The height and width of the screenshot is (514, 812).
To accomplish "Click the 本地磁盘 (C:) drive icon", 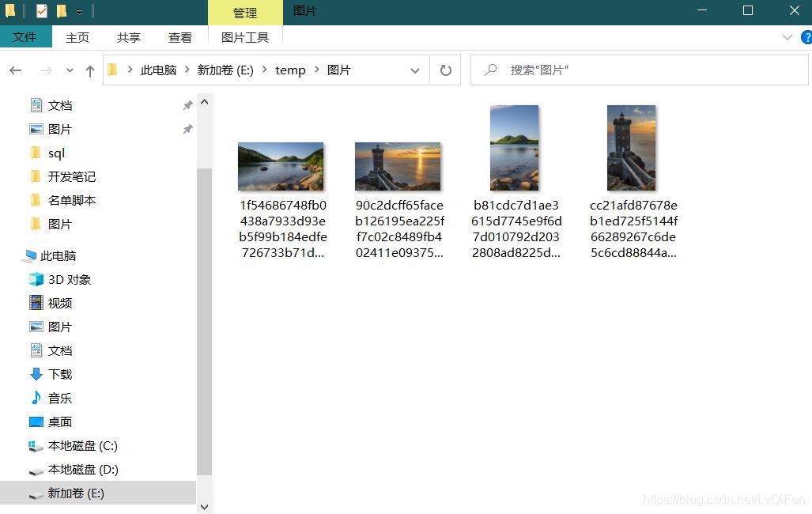I will [36, 446].
